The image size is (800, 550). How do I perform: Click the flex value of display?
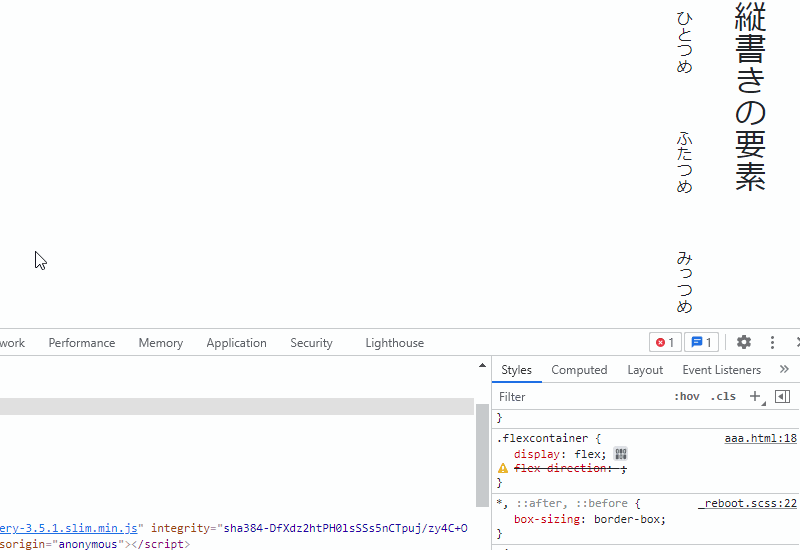587,454
